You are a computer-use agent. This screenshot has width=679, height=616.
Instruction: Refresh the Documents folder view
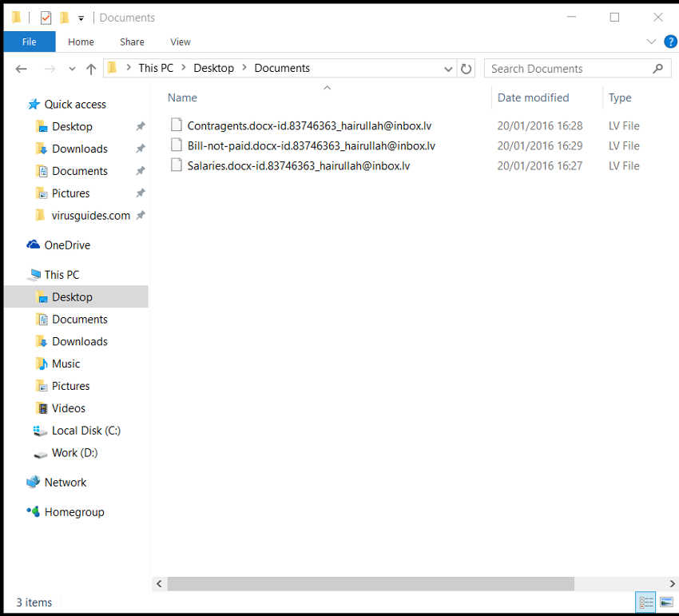tap(466, 69)
